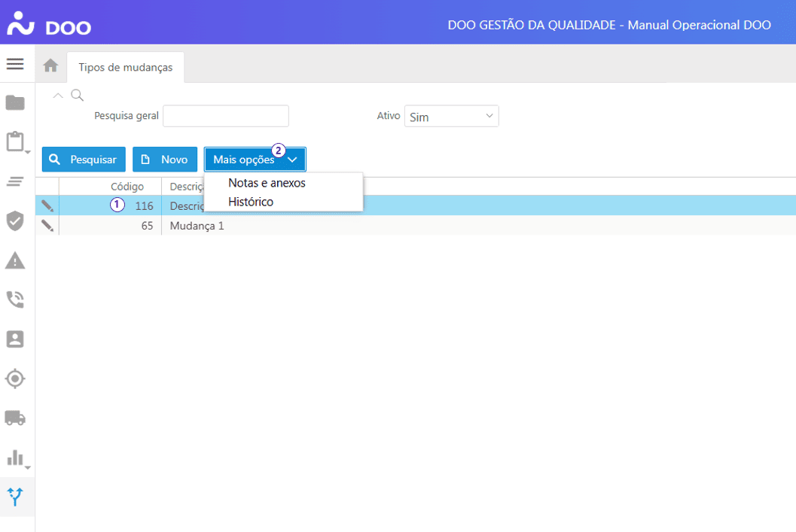The width and height of the screenshot is (796, 532).
Task: Open the hamburger menu in sidebar
Action: [x=15, y=64]
